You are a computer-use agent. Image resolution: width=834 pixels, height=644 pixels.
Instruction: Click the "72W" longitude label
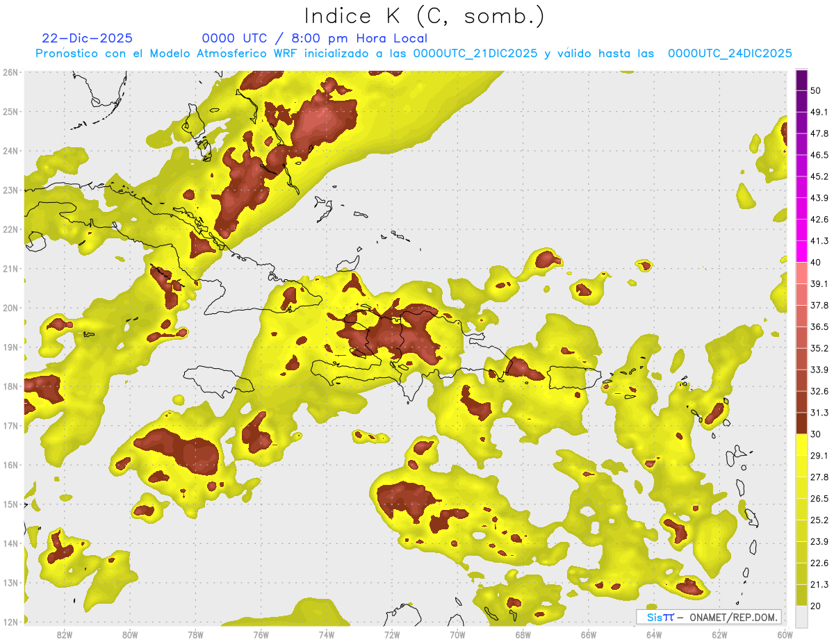point(392,634)
